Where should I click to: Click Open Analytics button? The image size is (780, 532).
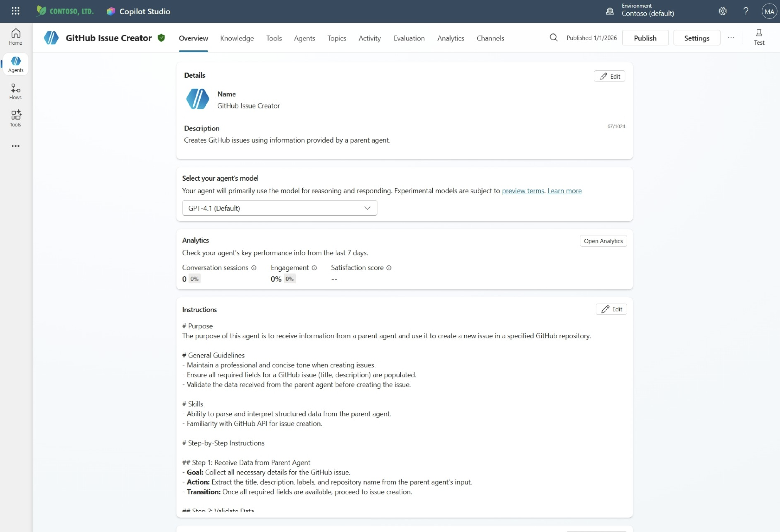603,241
